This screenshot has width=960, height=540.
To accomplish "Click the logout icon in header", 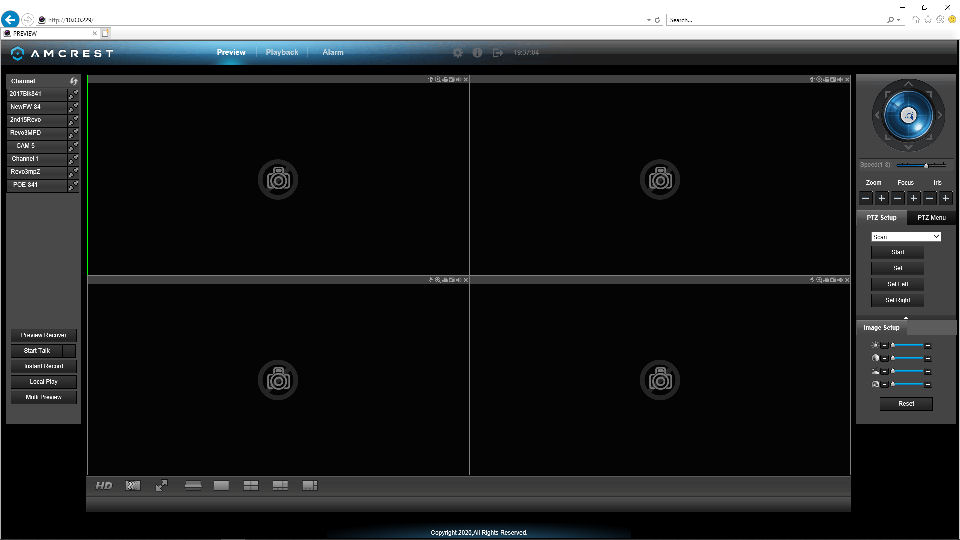I will (x=498, y=53).
